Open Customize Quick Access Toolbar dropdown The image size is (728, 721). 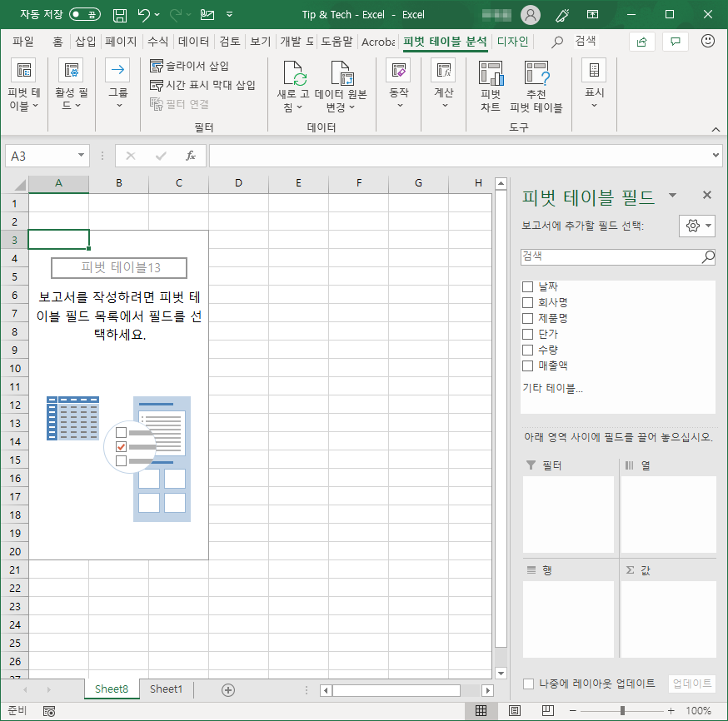click(229, 15)
